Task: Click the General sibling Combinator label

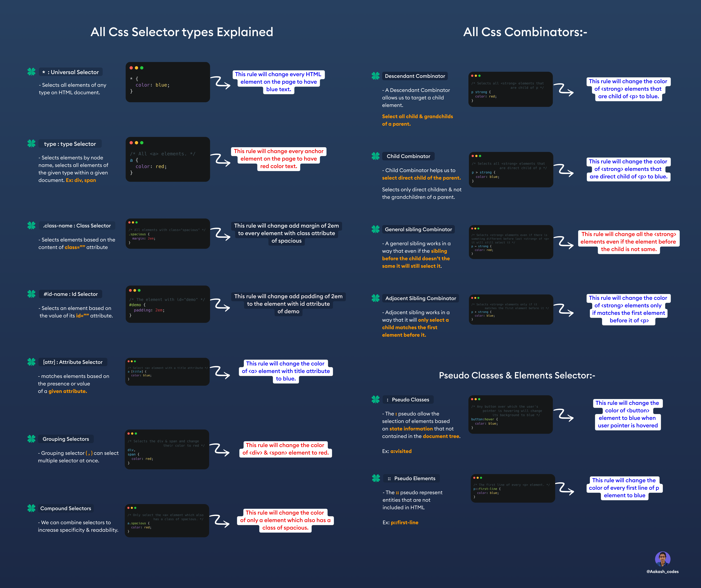Action: tap(418, 229)
